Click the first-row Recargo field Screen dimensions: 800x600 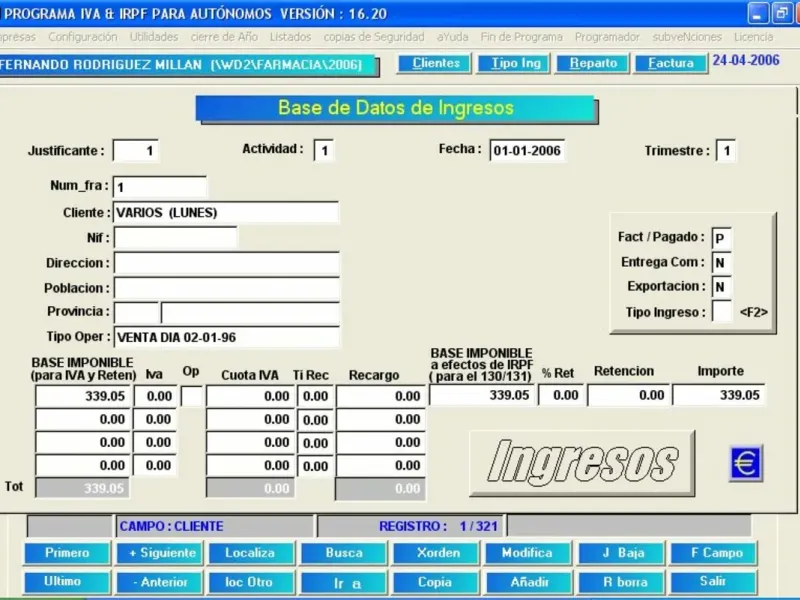(381, 396)
